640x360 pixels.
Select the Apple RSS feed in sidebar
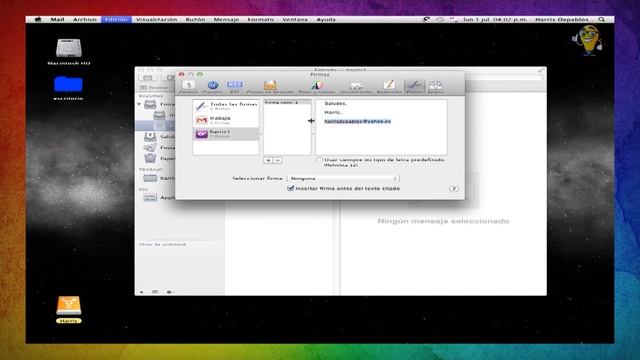click(159, 198)
